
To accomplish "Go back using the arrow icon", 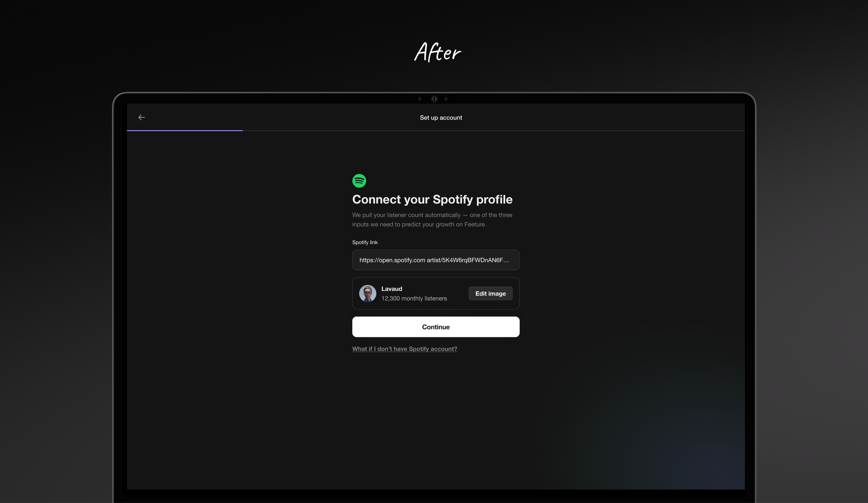I will pyautogui.click(x=141, y=118).
